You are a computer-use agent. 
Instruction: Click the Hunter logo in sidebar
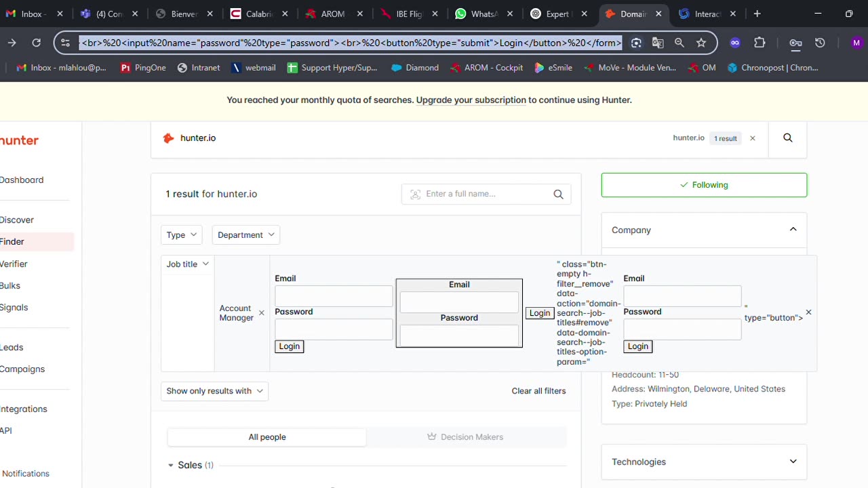tap(19, 140)
